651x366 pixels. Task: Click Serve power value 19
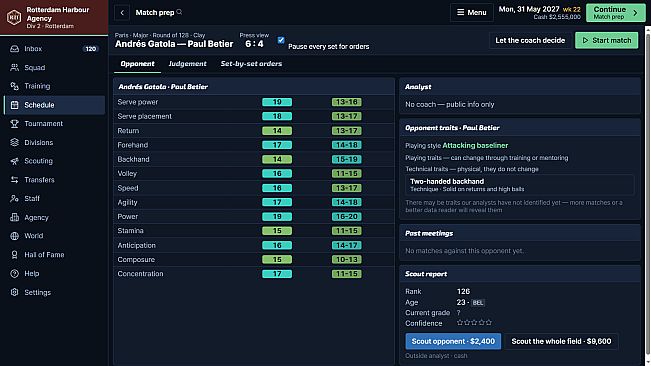click(277, 102)
